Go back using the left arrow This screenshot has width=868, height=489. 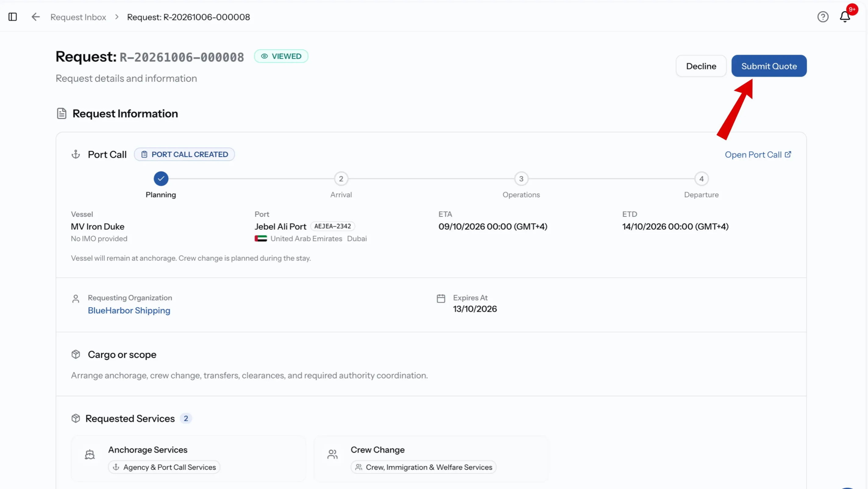click(x=35, y=17)
